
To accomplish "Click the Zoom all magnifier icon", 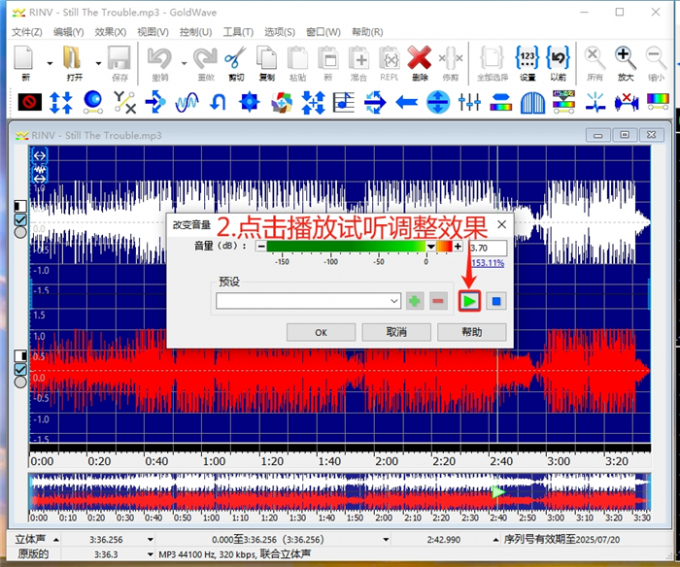I will click(x=595, y=58).
